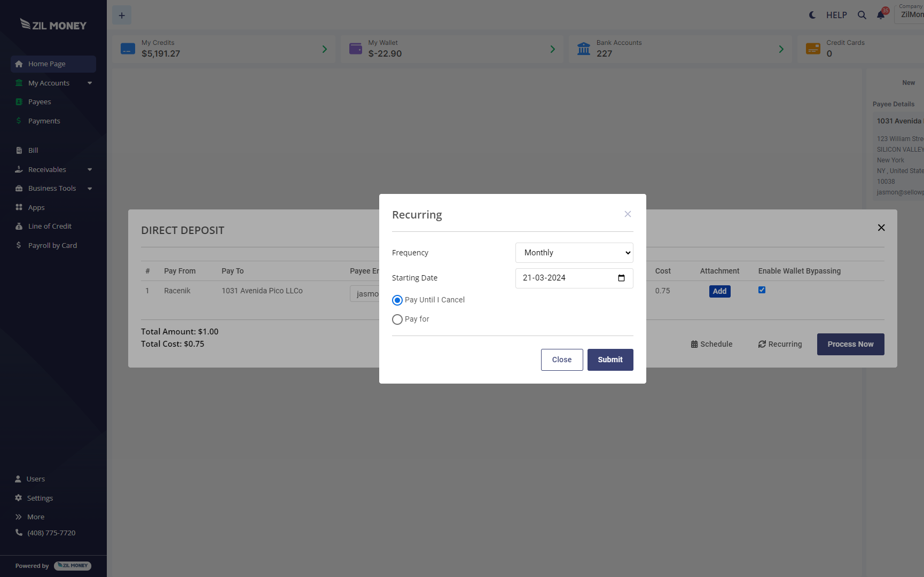Open the calendar picker in Starting Date
The width and height of the screenshot is (924, 577).
click(621, 278)
